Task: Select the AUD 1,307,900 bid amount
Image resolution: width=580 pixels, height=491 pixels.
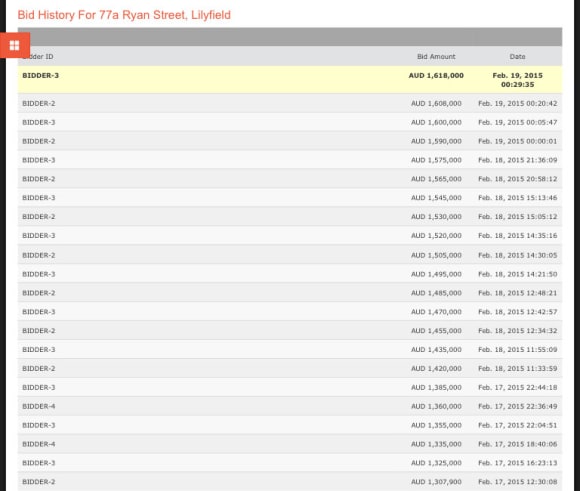Action: pos(436,482)
